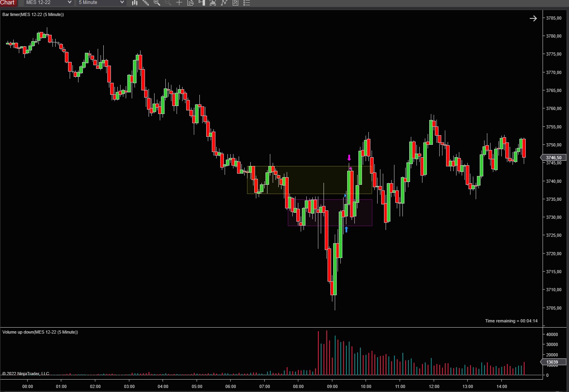
Task: Open the Indicators icon in toolbar
Action: (213, 3)
